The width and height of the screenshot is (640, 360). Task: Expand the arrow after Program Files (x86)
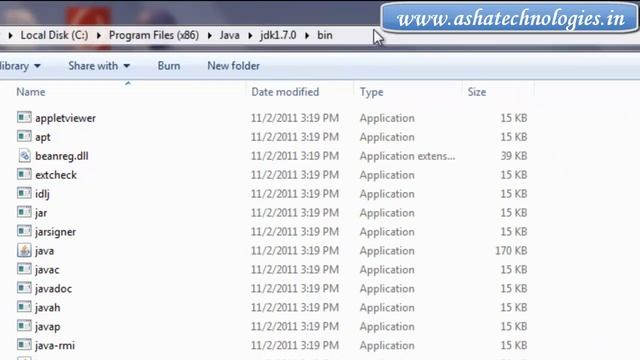pyautogui.click(x=209, y=36)
